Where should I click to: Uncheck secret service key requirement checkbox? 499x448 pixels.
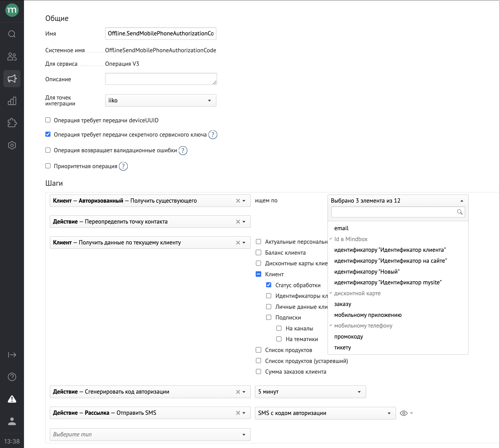[x=48, y=134]
